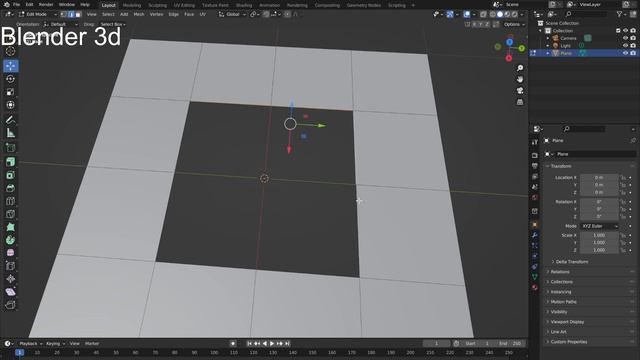This screenshot has width=640, height=360.
Task: Activate the Inset Faces tool
Action: click(11, 175)
